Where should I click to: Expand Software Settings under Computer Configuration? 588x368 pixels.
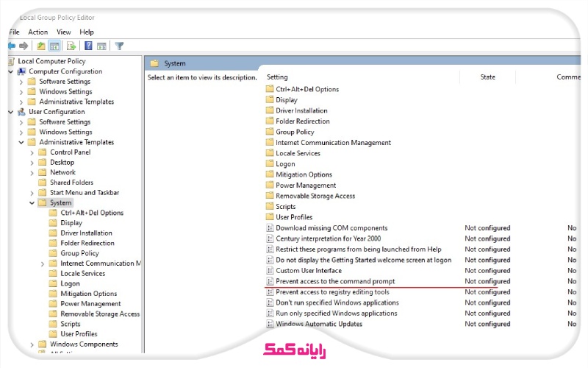[21, 82]
